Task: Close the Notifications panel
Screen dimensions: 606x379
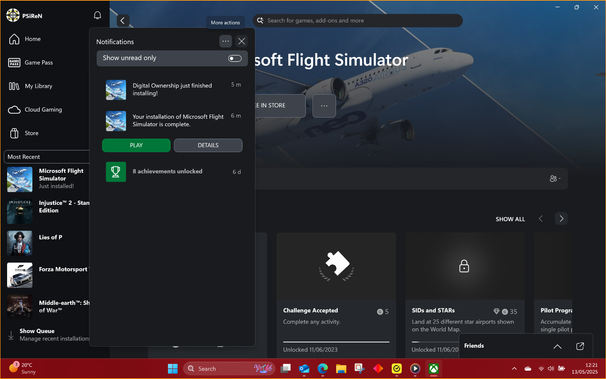Action: 242,41
